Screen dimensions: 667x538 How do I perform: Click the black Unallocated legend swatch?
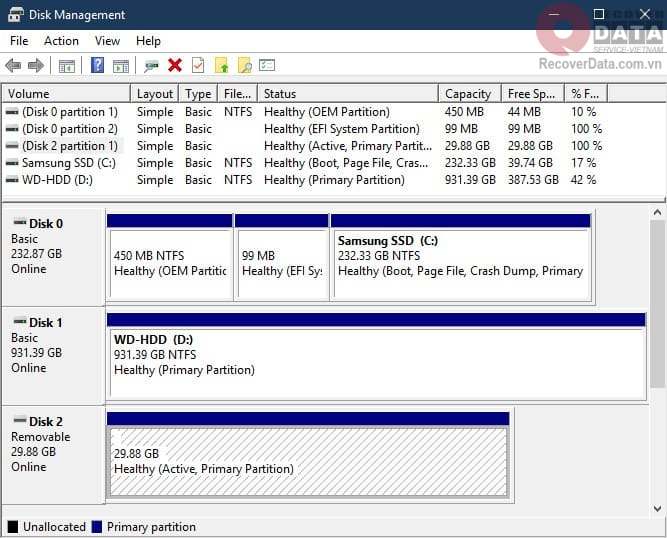pos(13,527)
